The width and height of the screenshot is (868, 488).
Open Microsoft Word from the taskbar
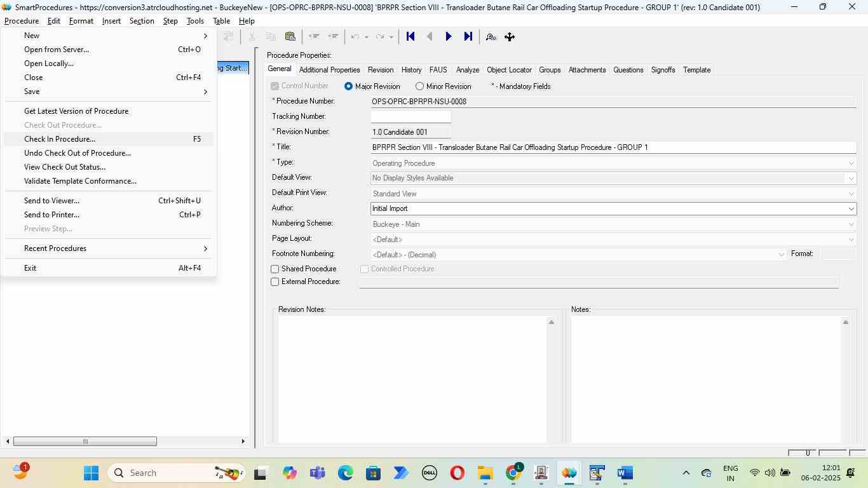(625, 473)
